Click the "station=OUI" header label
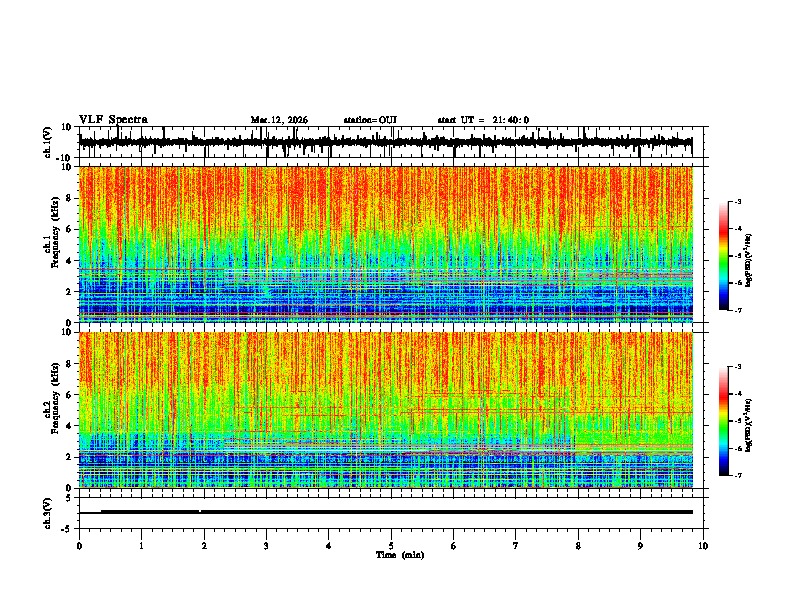 coord(370,120)
